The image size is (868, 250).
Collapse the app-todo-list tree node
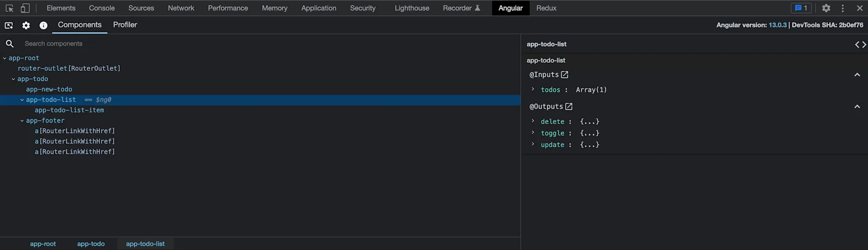[22, 100]
